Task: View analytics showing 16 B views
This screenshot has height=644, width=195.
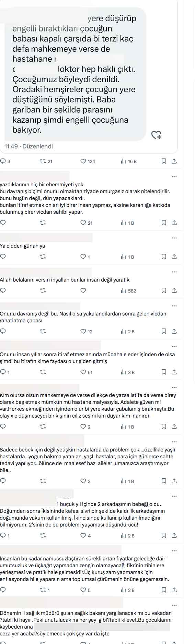Action: click(129, 161)
